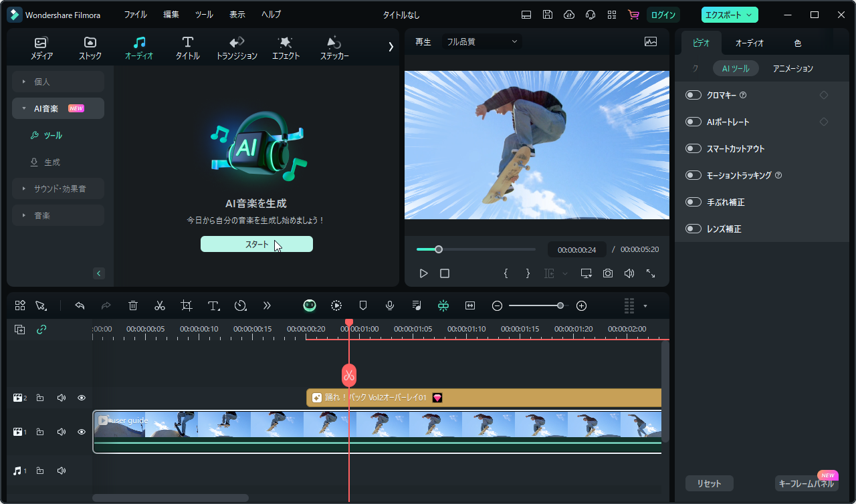The image size is (856, 504).
Task: Expand the 個人 section
Action: point(58,82)
